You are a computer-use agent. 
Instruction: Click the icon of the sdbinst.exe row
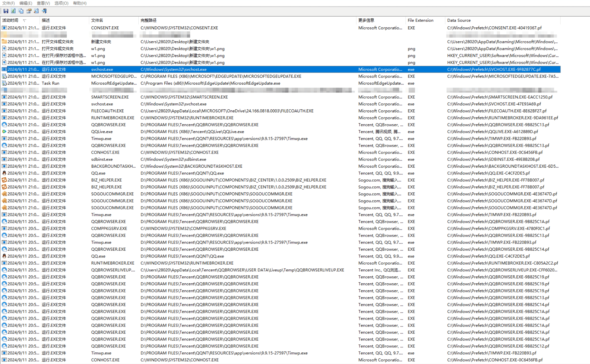(4, 159)
